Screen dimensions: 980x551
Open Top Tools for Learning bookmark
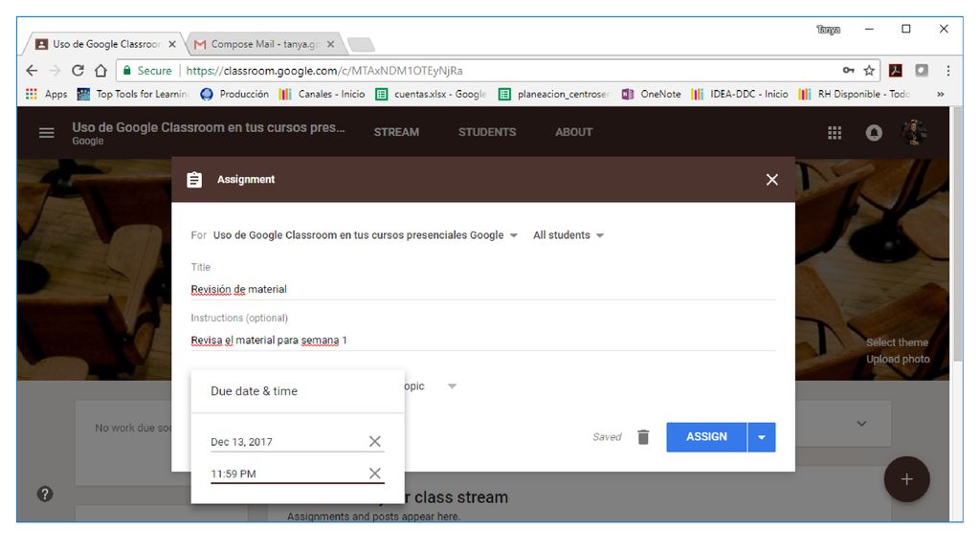tap(132, 94)
